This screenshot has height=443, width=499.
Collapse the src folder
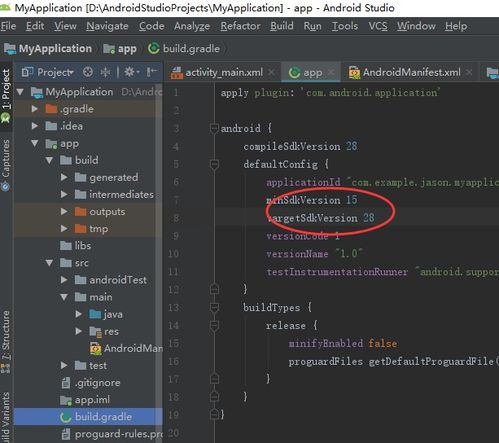(49, 263)
